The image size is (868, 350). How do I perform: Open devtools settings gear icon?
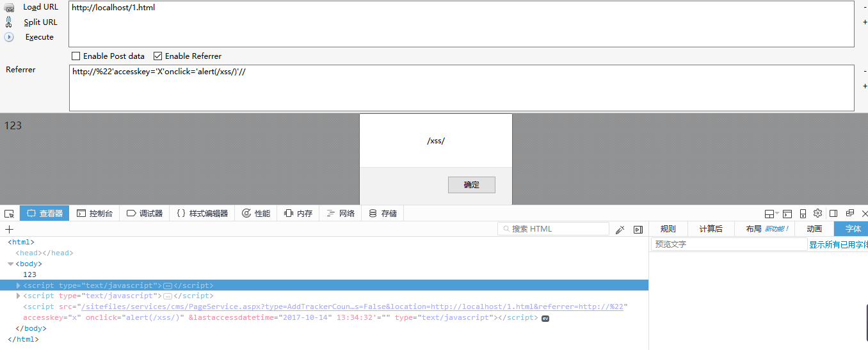click(817, 213)
